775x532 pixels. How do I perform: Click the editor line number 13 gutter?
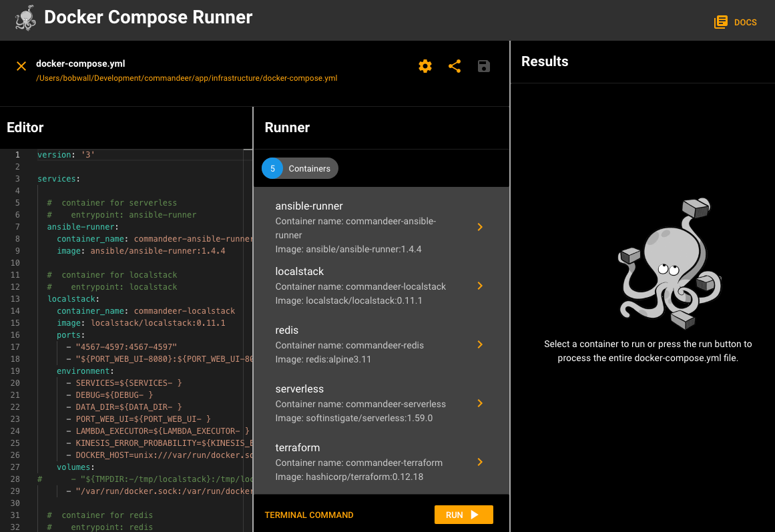[15, 299]
